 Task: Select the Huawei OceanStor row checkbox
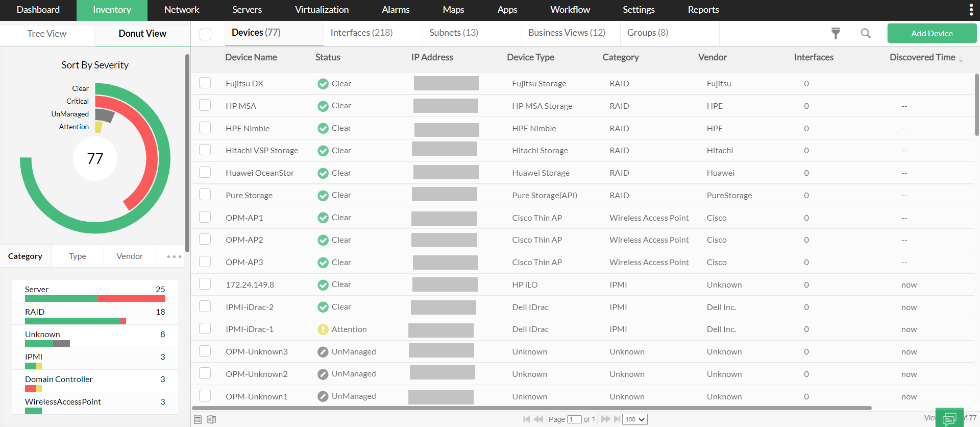(x=205, y=173)
